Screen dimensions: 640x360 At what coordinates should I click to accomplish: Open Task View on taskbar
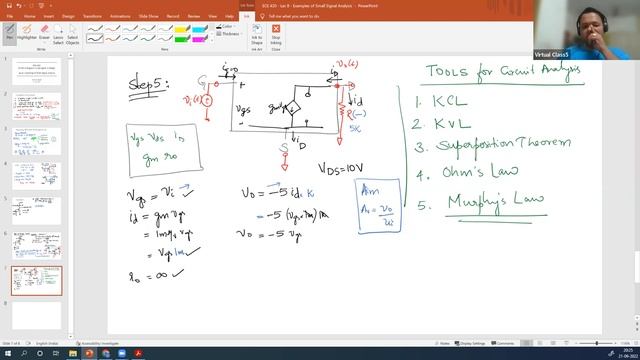click(x=56, y=353)
